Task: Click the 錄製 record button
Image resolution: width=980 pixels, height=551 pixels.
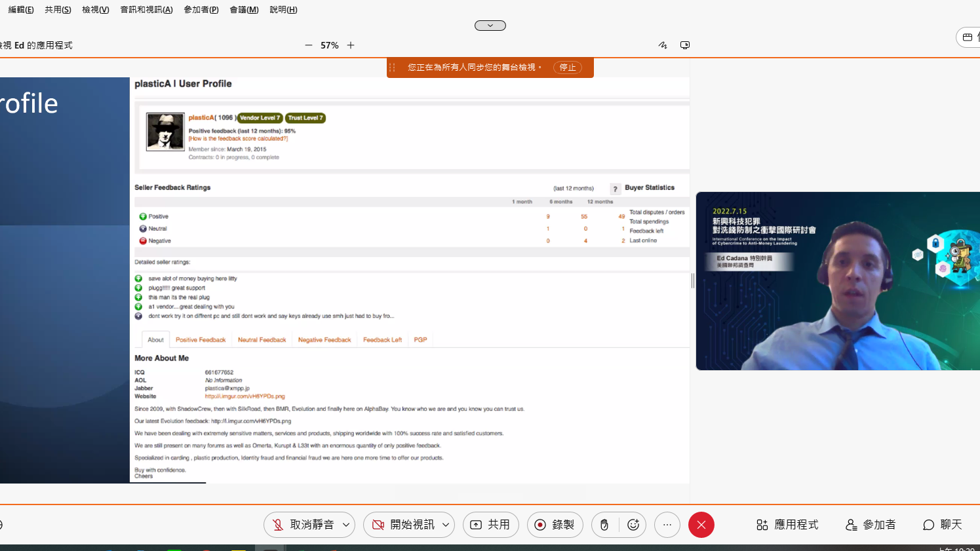Action: point(555,525)
